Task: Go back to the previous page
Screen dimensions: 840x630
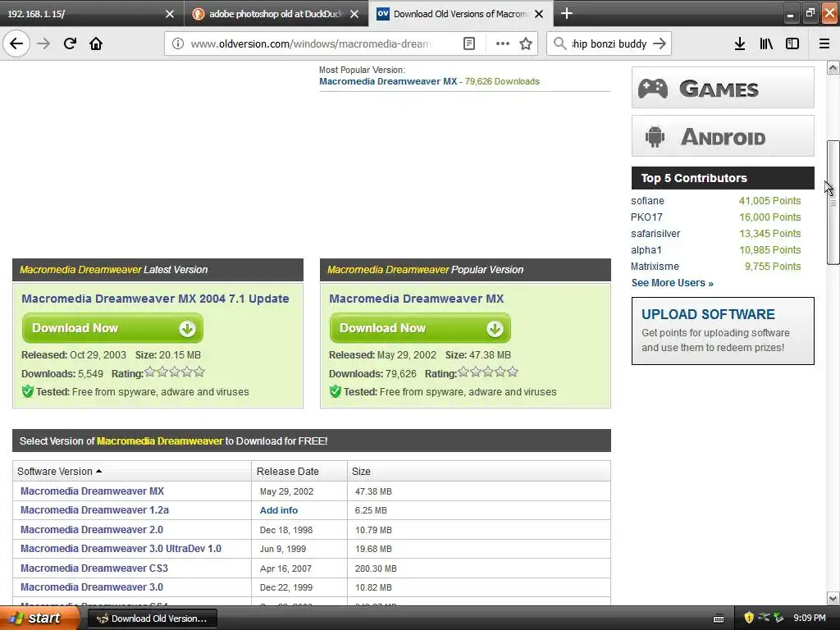Action: 16,43
